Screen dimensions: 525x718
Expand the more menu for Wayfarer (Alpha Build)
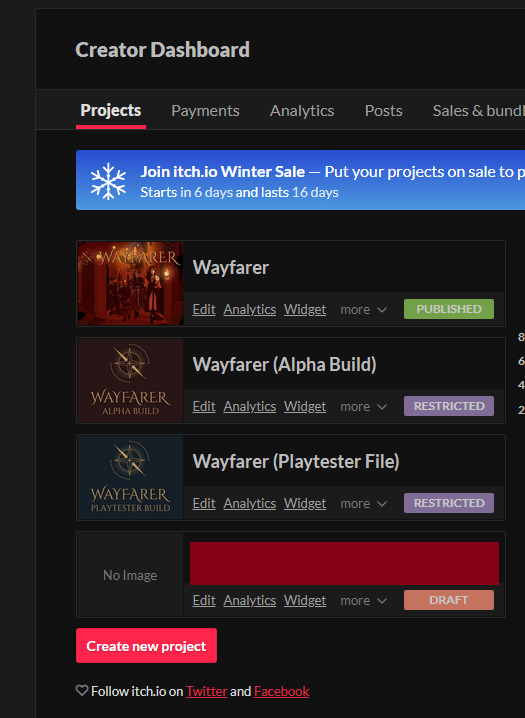point(363,407)
